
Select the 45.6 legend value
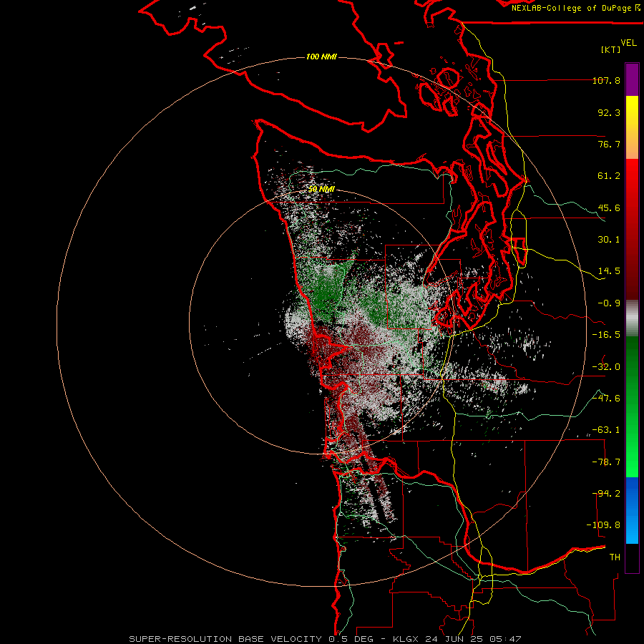(609, 208)
